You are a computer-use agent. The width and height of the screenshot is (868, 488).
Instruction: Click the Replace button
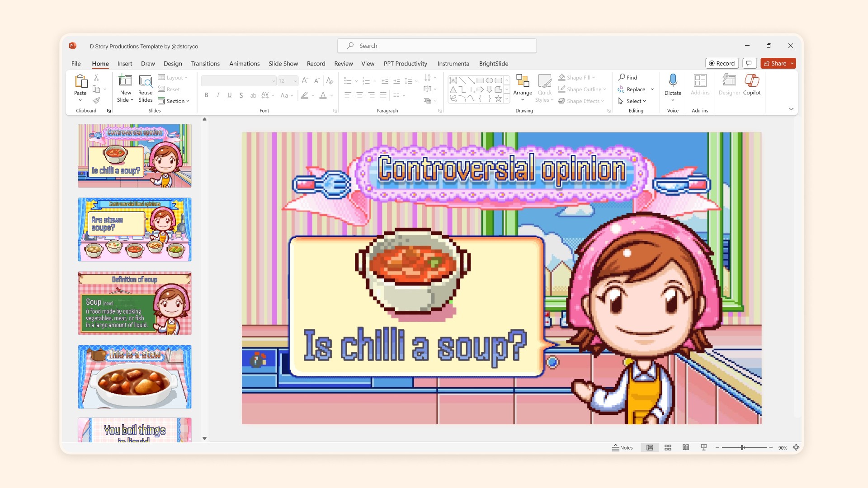point(635,89)
